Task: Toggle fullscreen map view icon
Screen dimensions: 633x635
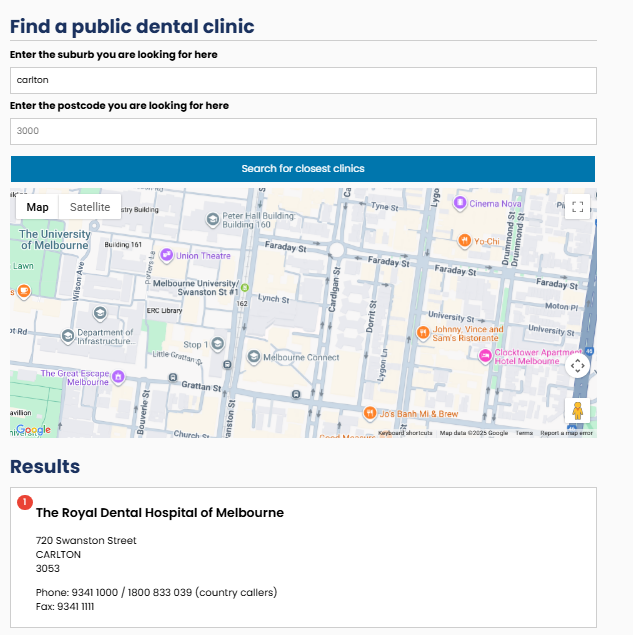Action: (x=577, y=207)
